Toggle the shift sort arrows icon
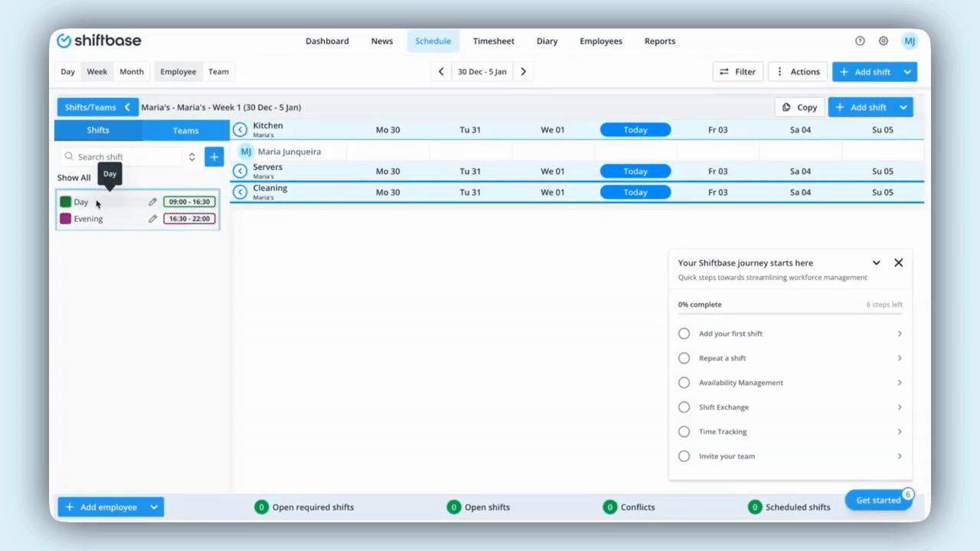980x551 pixels. pyautogui.click(x=192, y=157)
